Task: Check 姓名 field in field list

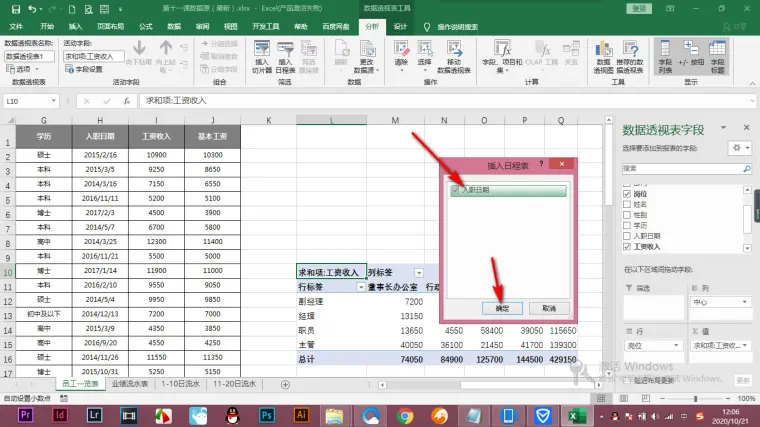Action: (x=627, y=205)
